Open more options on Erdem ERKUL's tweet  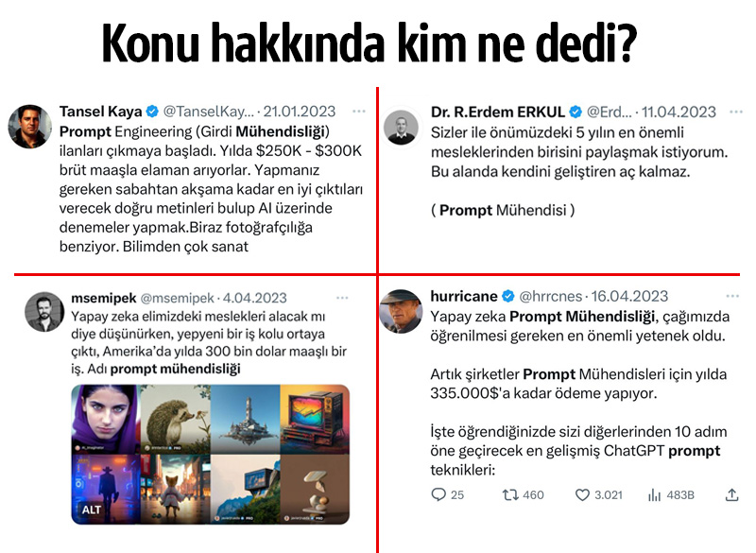click(x=736, y=112)
